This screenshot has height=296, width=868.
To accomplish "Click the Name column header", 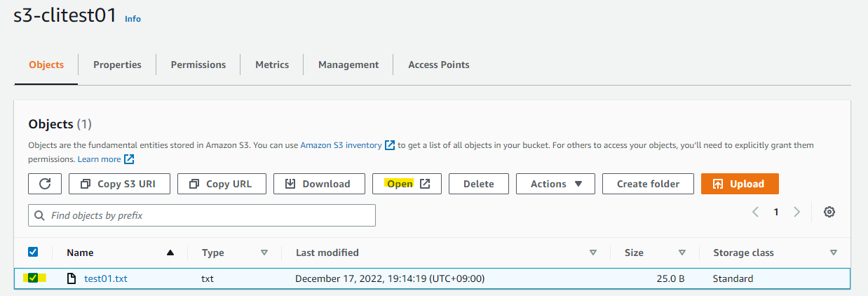I will tap(80, 253).
